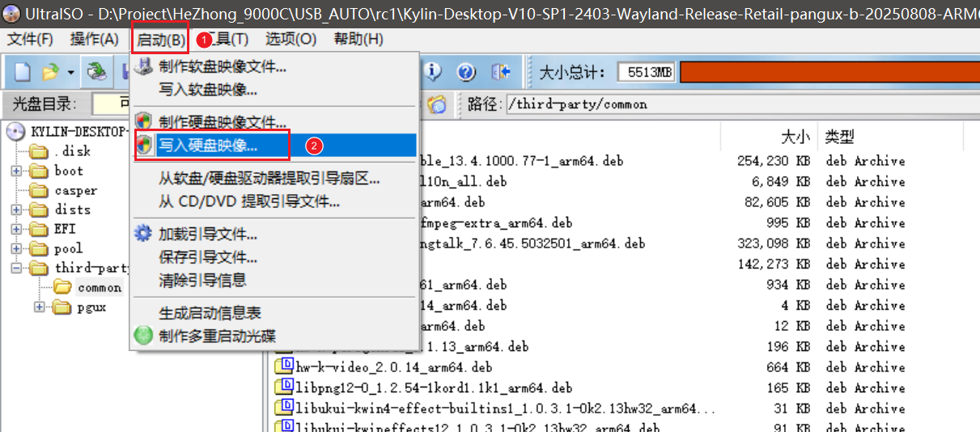The image size is (980, 432).
Task: Expand the EFI folder node
Action: pos(16,229)
